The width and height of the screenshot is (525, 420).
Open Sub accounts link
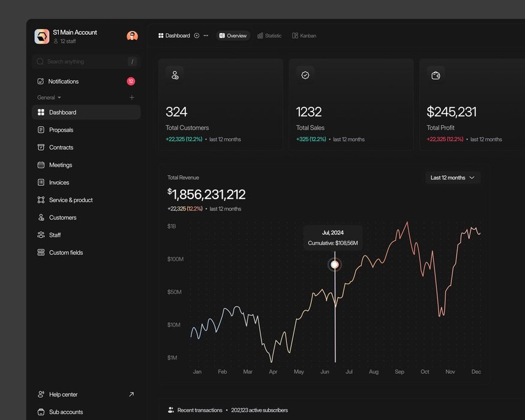coord(66,412)
